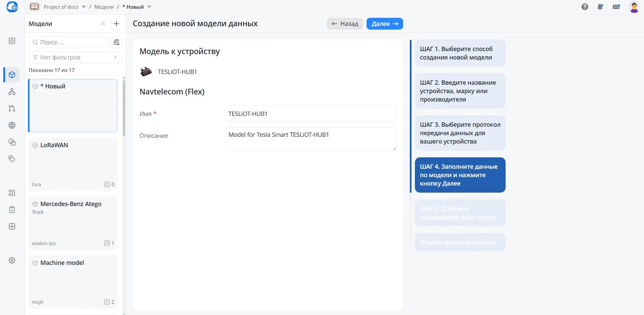The image size is (644, 315).
Task: Focus the Имя input field
Action: tap(310, 114)
